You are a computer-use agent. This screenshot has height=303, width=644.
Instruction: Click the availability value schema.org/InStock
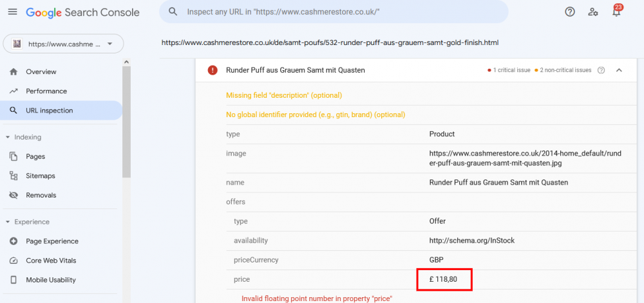(x=472, y=241)
